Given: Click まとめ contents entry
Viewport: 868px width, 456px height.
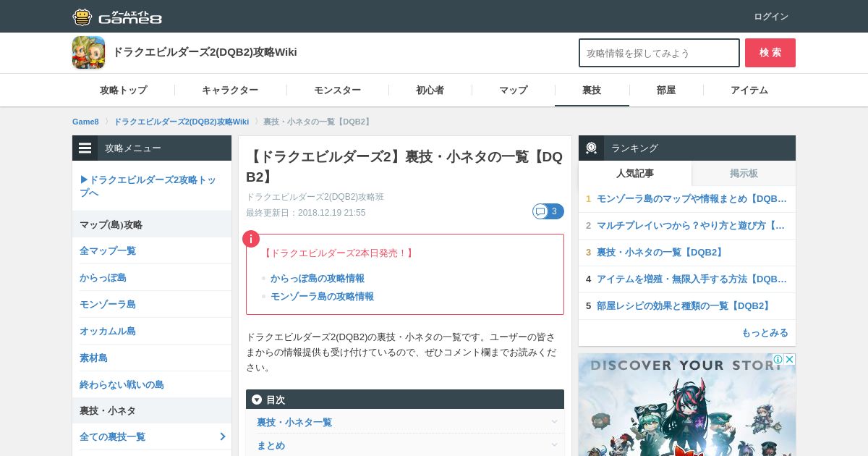Looking at the screenshot, I should pos(271,445).
